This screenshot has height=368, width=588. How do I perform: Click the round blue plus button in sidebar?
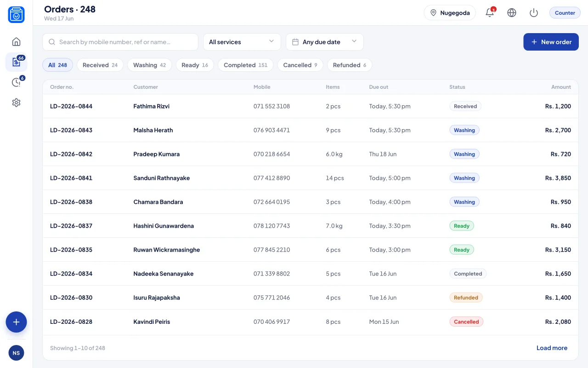tap(16, 322)
